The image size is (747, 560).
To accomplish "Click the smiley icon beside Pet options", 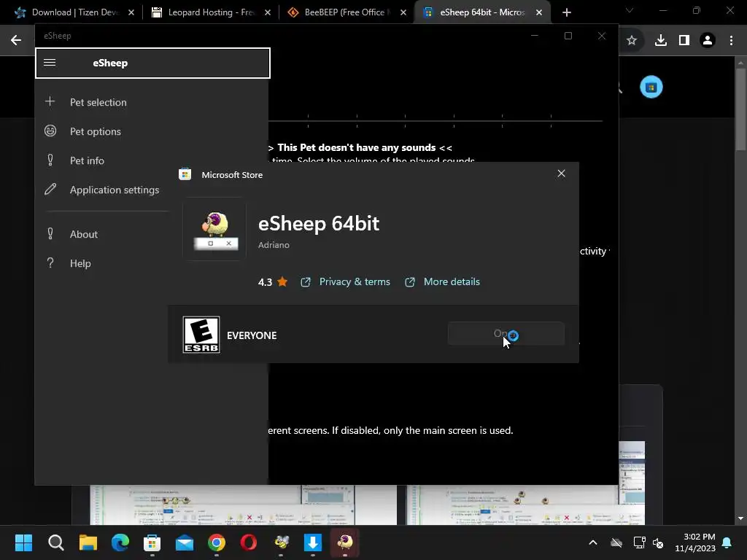I will [50, 131].
